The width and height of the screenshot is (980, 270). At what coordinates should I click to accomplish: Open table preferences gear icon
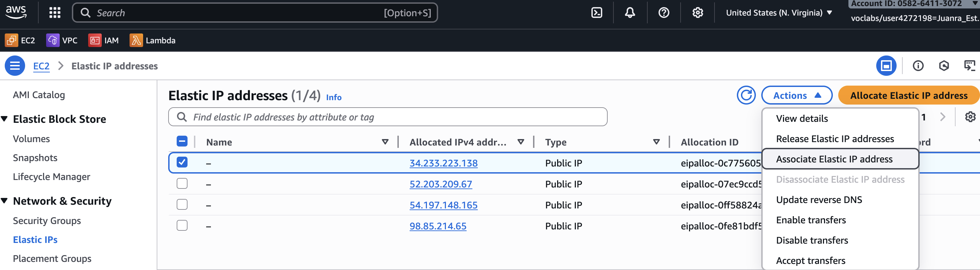coord(970,117)
